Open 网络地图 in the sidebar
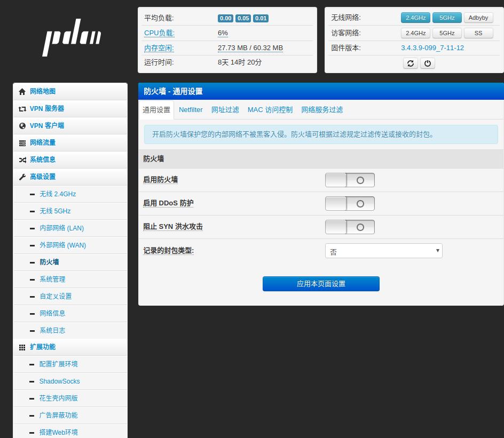Image resolution: width=504 pixels, height=438 pixels. tap(70, 92)
